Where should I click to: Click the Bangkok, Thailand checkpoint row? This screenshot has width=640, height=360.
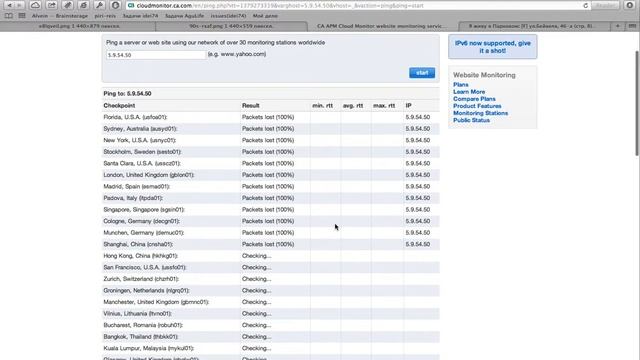tap(271, 337)
